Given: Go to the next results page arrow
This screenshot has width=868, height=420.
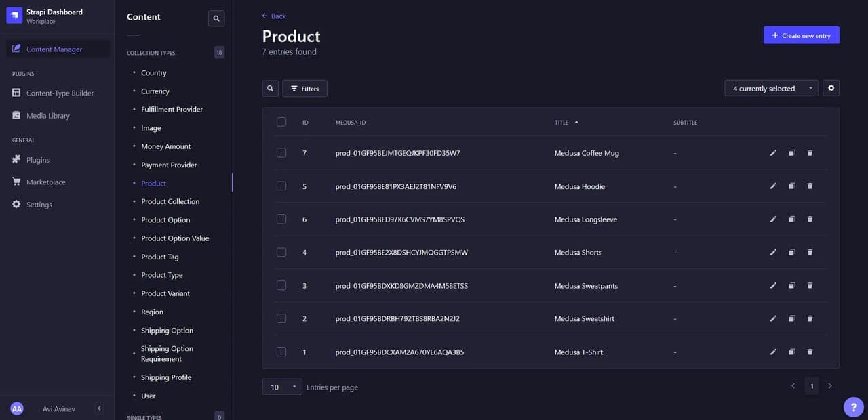Looking at the screenshot, I should click(830, 386).
